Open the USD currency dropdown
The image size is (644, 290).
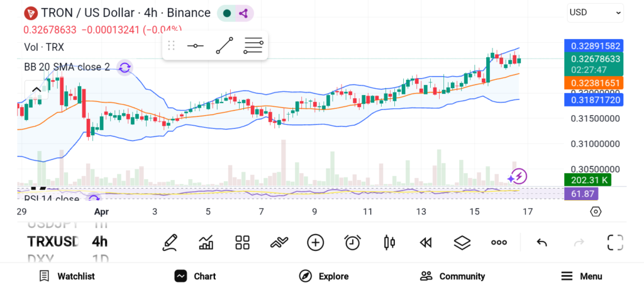[595, 12]
